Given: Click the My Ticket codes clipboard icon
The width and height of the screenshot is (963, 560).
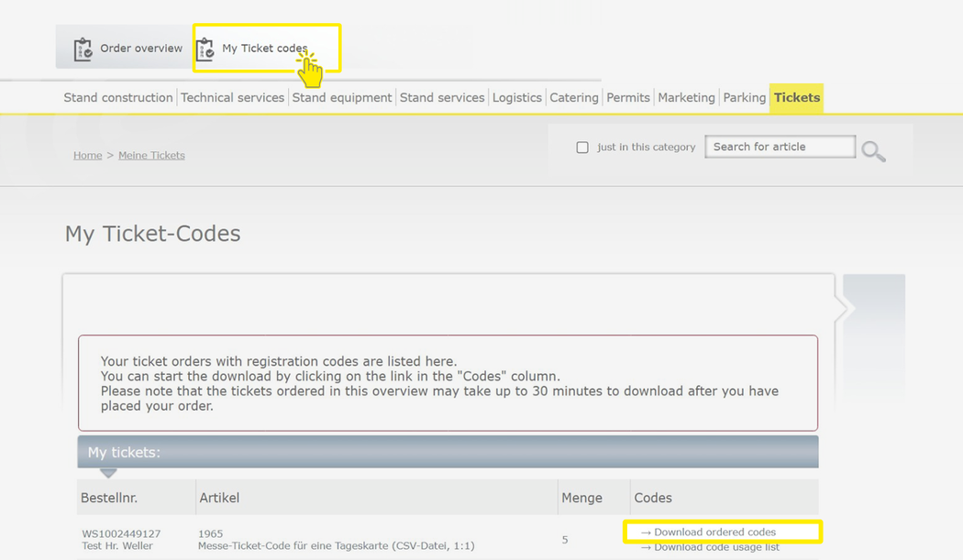Looking at the screenshot, I should click(x=205, y=49).
